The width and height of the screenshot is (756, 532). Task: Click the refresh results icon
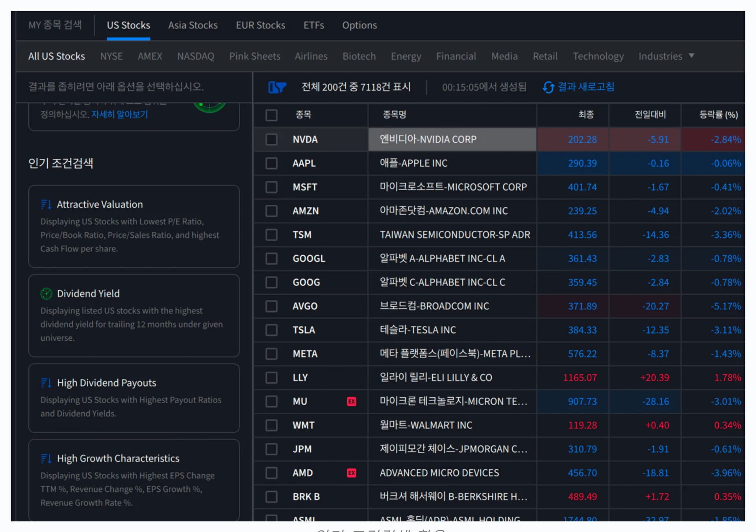click(548, 87)
